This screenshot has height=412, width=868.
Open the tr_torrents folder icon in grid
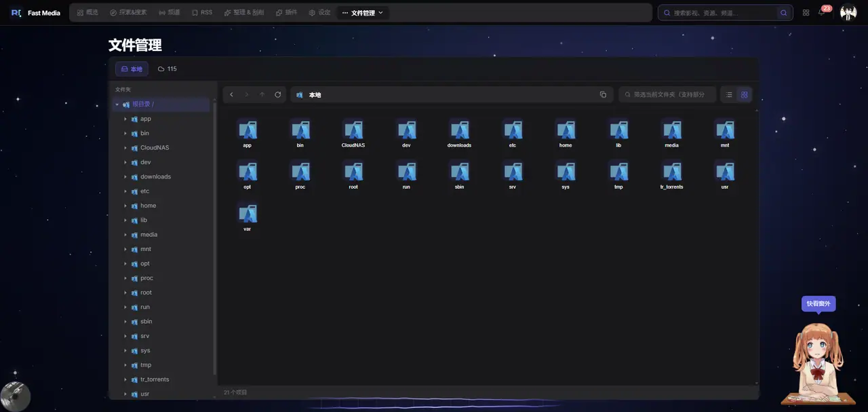point(672,171)
